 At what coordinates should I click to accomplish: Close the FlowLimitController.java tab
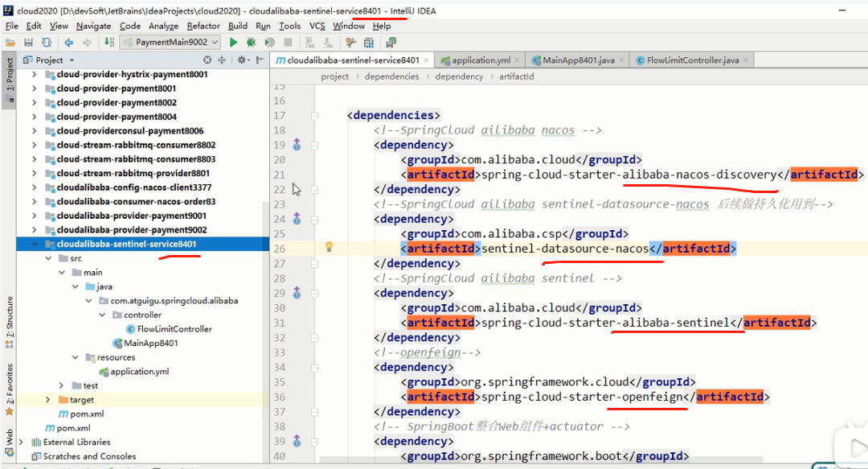point(746,60)
